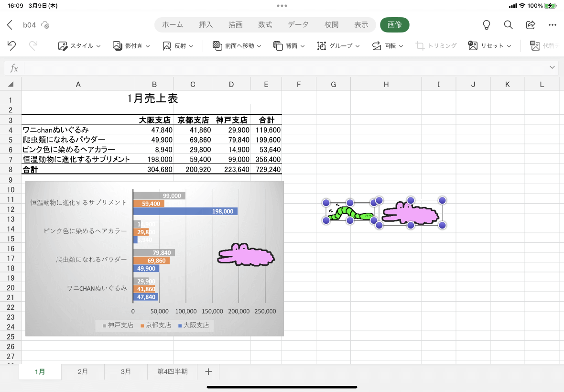Click the 反射 reflection icon
Viewport: 564px width, 392px height.
click(166, 46)
